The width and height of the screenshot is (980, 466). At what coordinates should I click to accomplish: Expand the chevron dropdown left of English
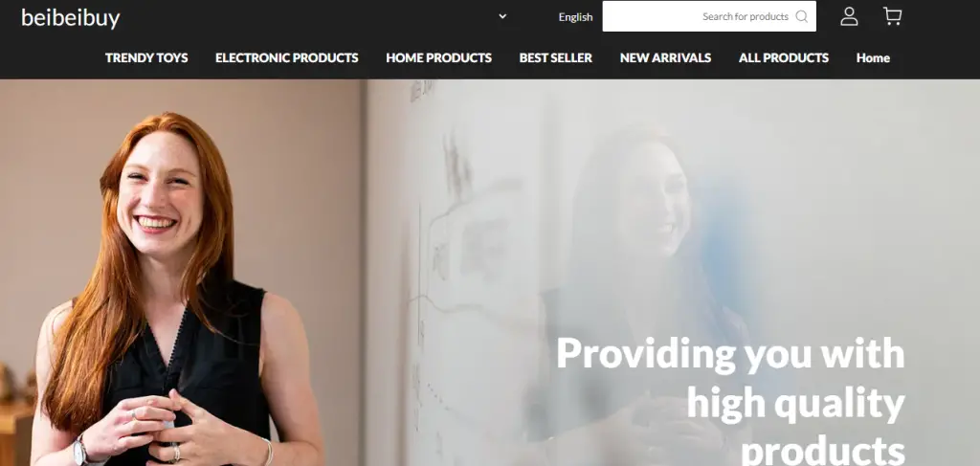[502, 16]
